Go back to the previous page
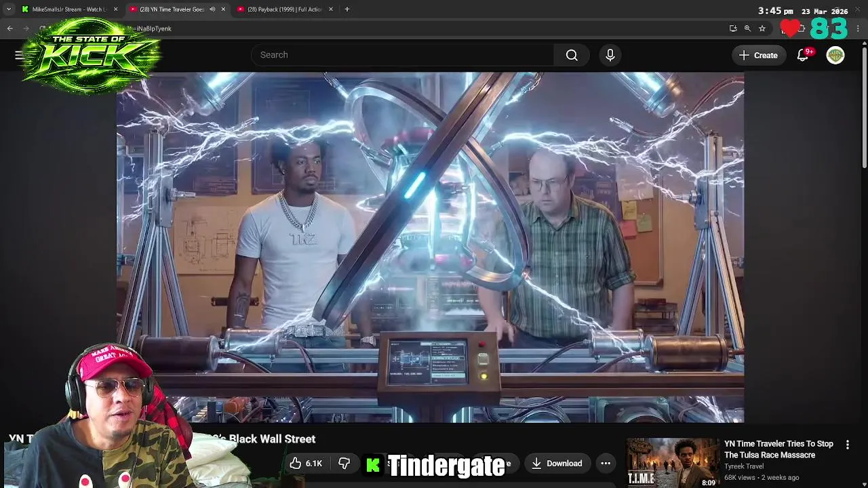 pos(9,28)
